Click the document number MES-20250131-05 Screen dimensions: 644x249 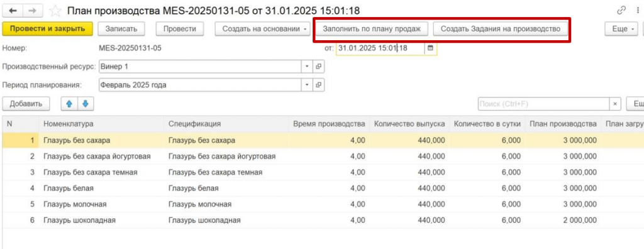[x=130, y=48]
